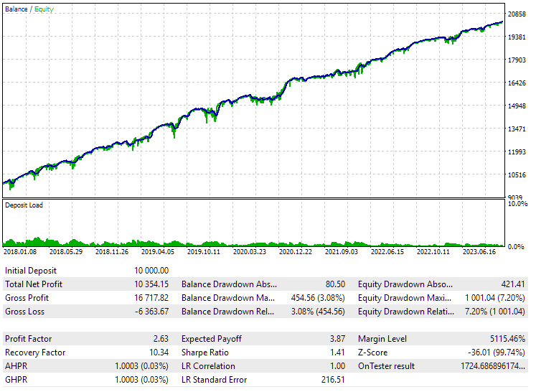Select the Initial Deposit value 10 000.00

point(151,271)
